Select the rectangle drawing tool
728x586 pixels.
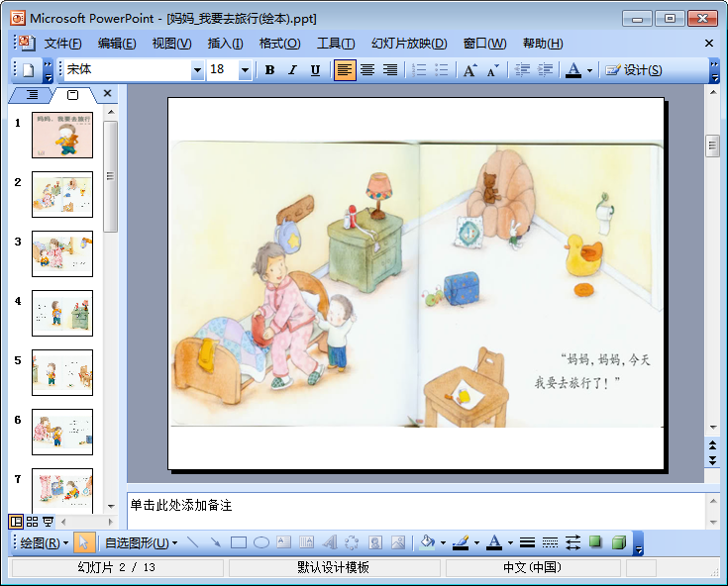pos(238,542)
